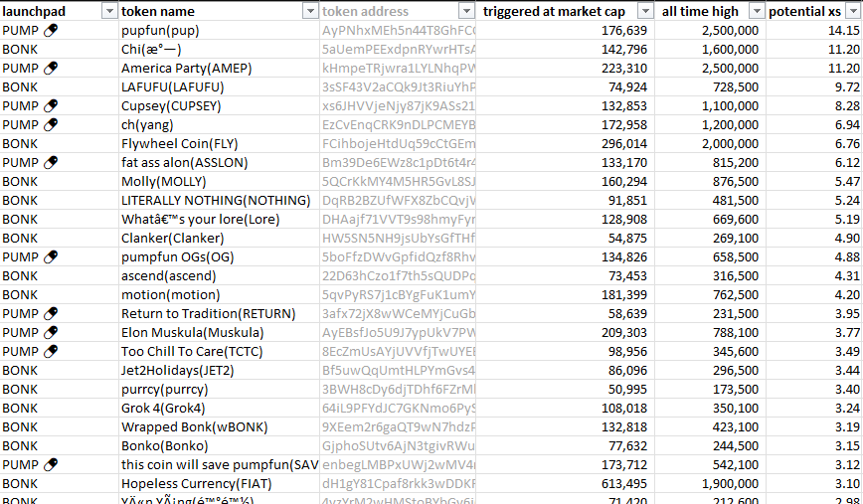Image resolution: width=863 pixels, height=504 pixels.
Task: Click the pill icon in the ch(yang) row
Action: (51, 125)
